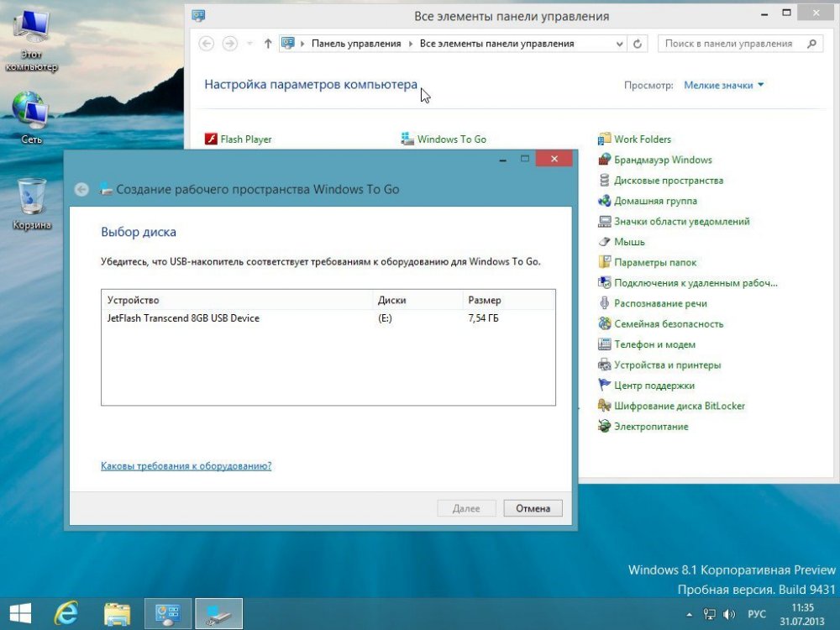Select the Корзина recycle bin icon

31,197
